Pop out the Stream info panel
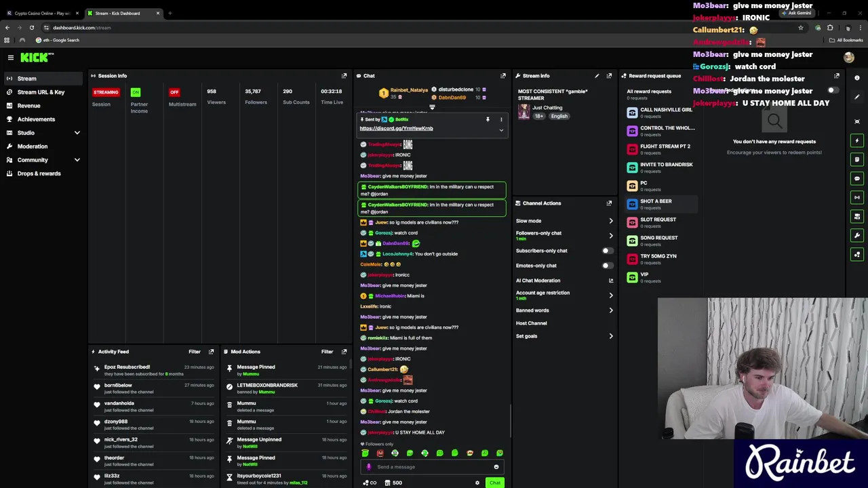The image size is (868, 488). coord(609,76)
